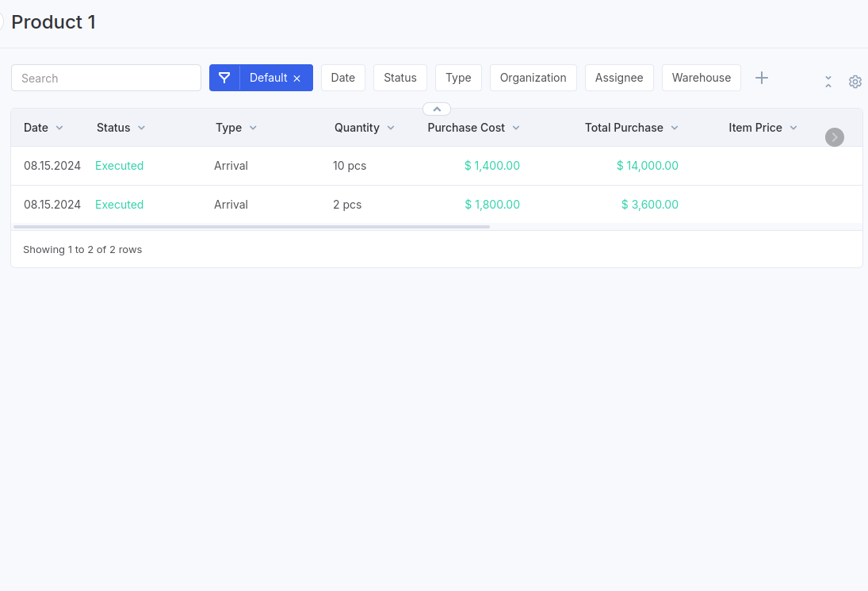Click the 2 pcs quantity cell
The height and width of the screenshot is (591, 868).
point(347,205)
